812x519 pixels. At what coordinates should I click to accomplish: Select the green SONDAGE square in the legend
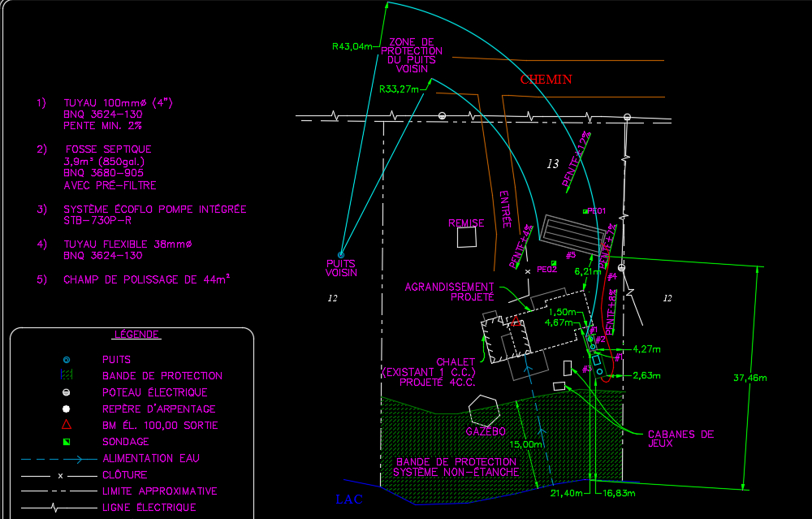tap(67, 442)
